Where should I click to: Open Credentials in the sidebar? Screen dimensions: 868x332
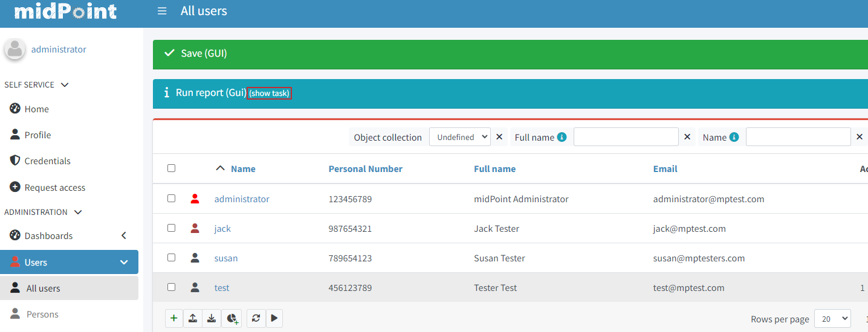coord(47,161)
